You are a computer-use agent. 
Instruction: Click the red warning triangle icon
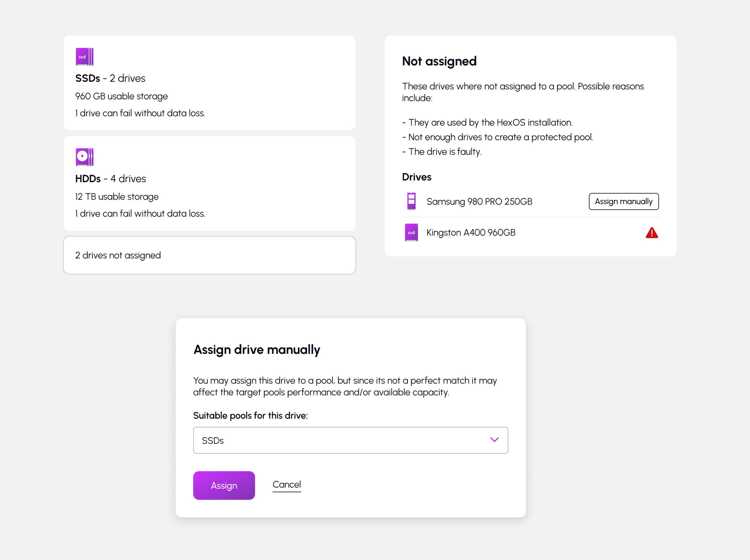651,233
